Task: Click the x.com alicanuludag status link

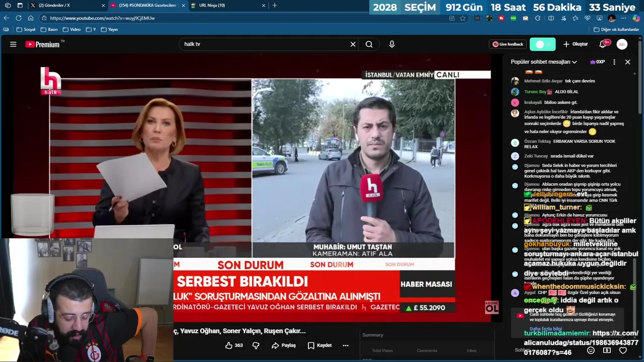Action: click(581, 343)
